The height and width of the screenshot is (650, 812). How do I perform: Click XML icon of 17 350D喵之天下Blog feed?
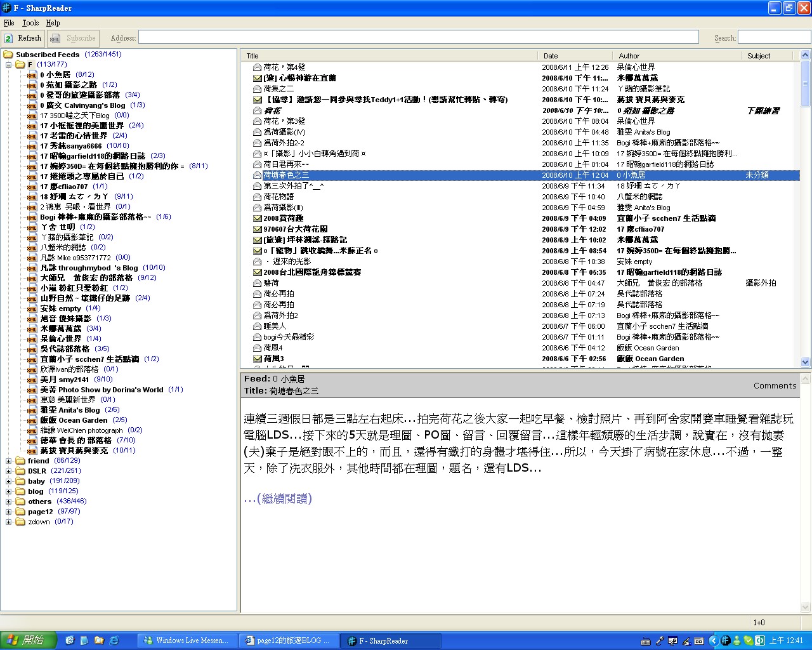(32, 116)
